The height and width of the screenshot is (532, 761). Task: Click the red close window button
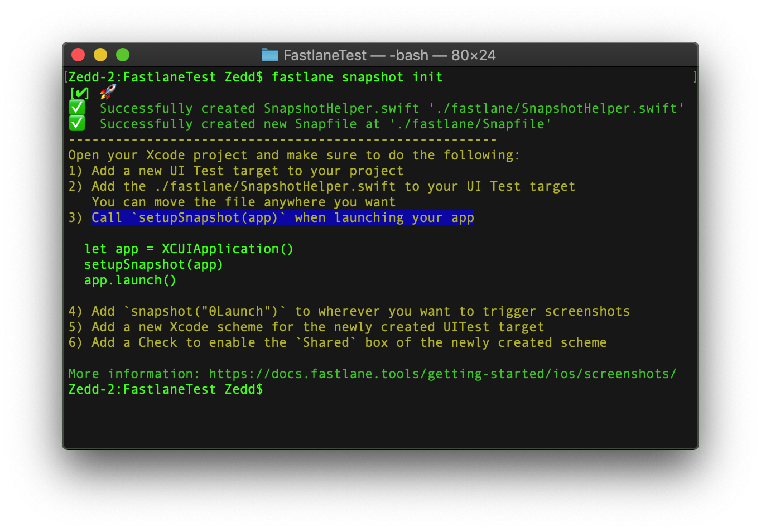point(78,55)
